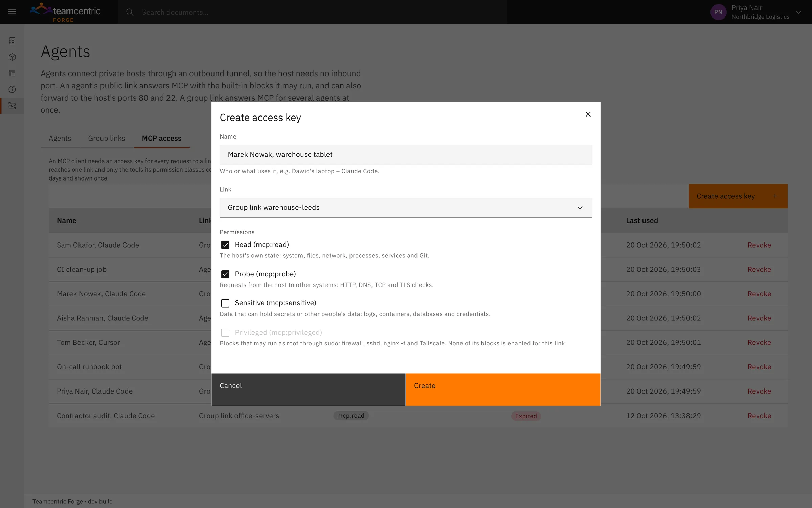Enable the Sensitive (mcp:sensitive) permission

coord(225,303)
